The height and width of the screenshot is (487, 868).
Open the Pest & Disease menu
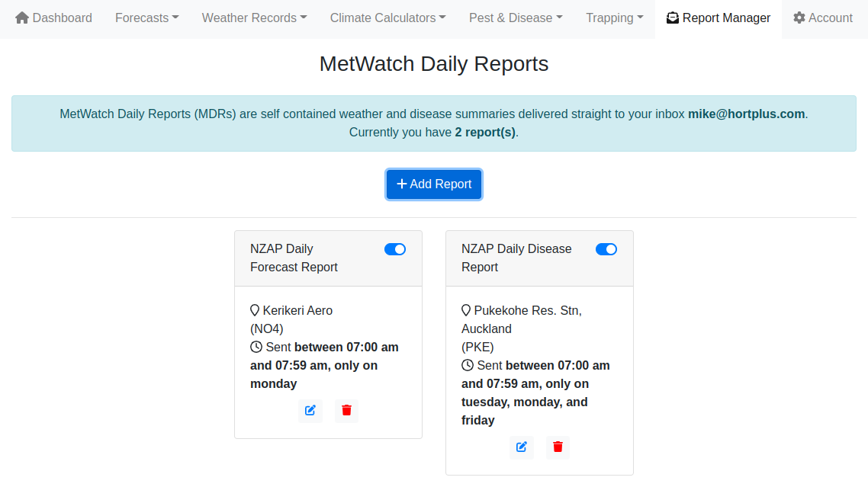516,18
